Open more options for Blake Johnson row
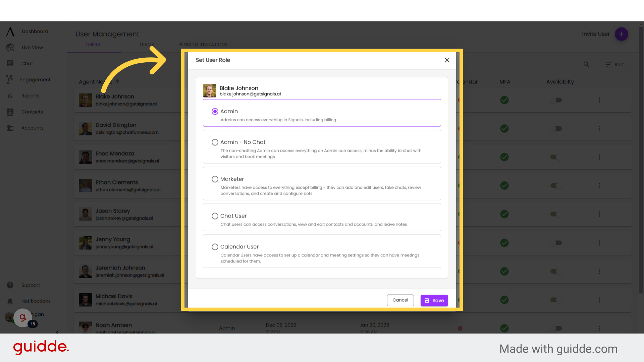The width and height of the screenshot is (644, 362). [600, 100]
